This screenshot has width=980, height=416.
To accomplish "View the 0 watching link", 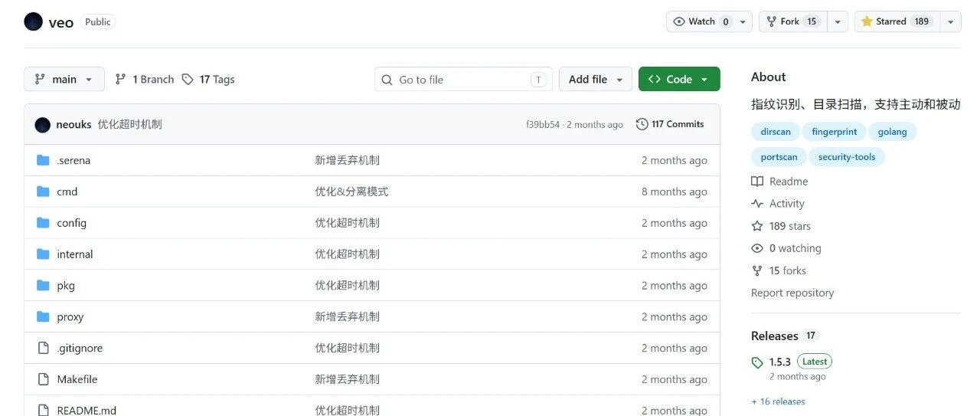I will 786,248.
